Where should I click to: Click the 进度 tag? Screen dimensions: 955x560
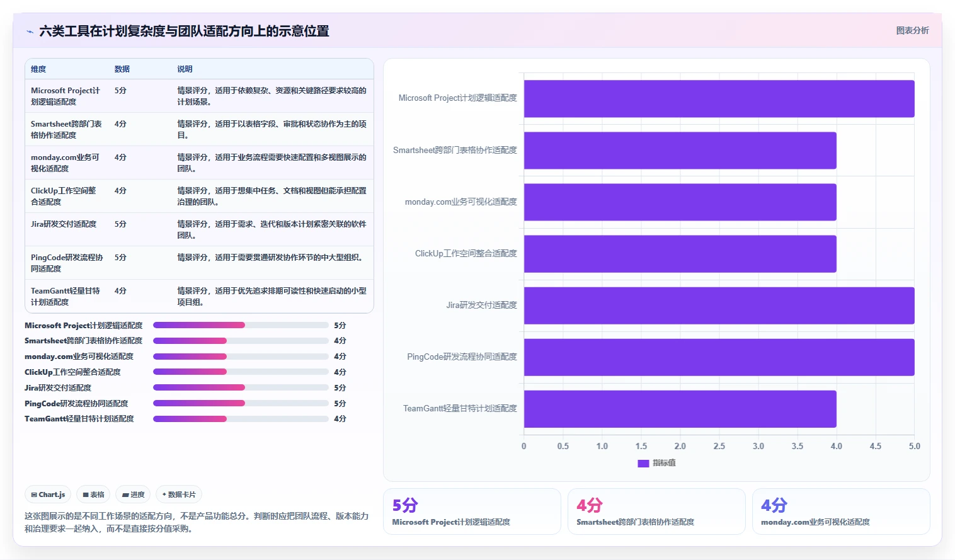(x=133, y=494)
